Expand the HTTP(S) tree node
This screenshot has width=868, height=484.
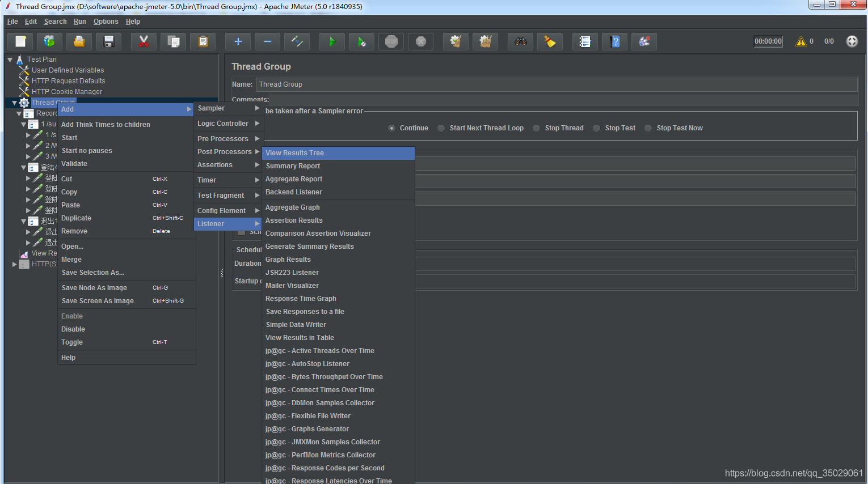click(15, 264)
